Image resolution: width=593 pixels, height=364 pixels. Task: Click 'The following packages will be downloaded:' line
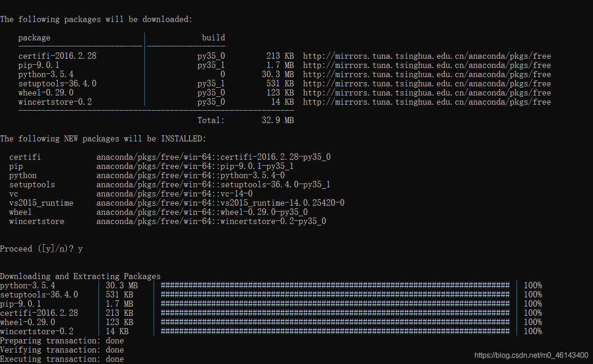[x=96, y=19]
